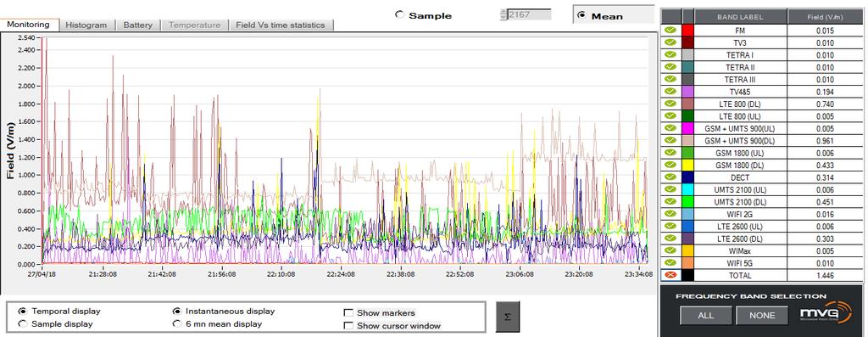Toggle the check icon for GSM 1800 (DL)
Viewport: 868px width, 337px height.
tap(670, 166)
